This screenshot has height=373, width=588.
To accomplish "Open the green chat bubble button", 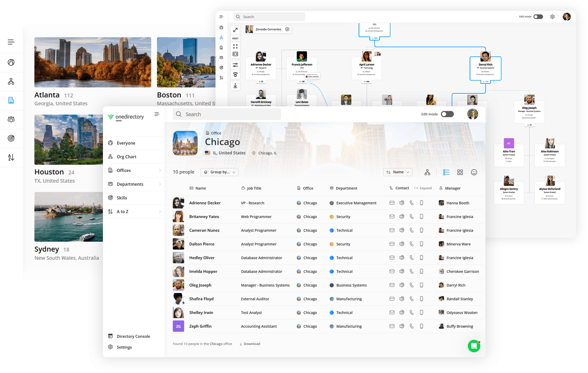I will tap(474, 346).
